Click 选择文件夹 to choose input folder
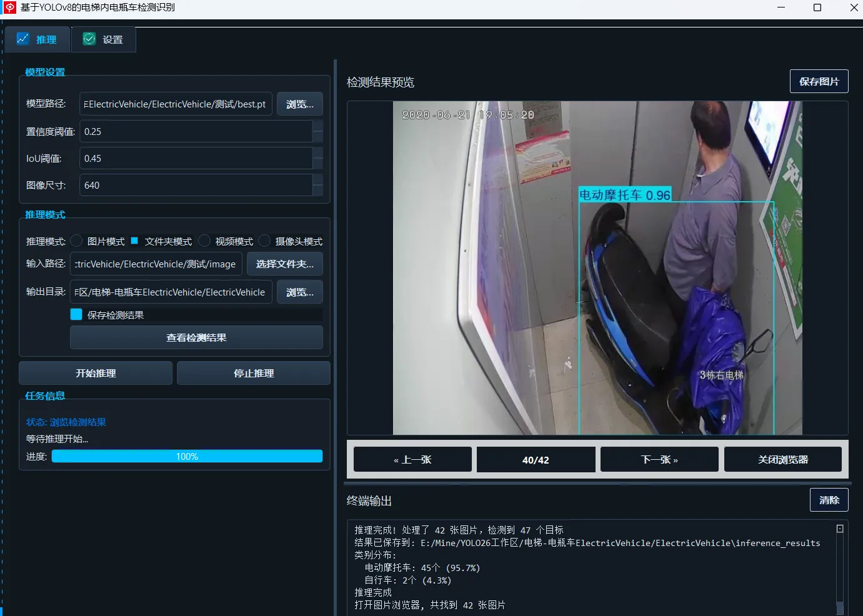 pyautogui.click(x=285, y=264)
